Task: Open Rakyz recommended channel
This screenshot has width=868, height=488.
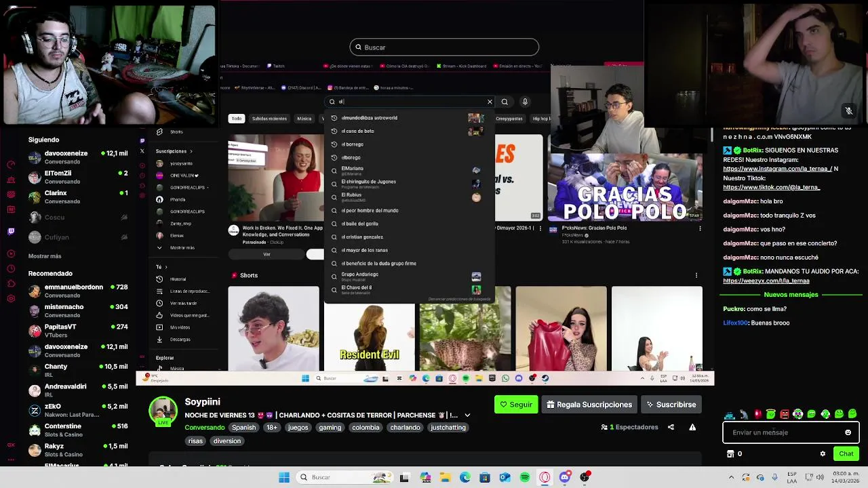Action: tap(78, 450)
